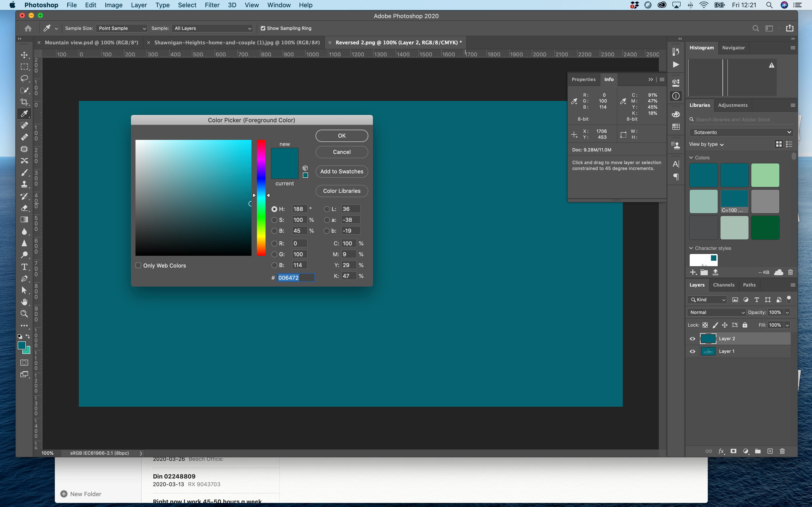Select the Horizontal Type tool
This screenshot has width=812, height=507.
(x=24, y=267)
